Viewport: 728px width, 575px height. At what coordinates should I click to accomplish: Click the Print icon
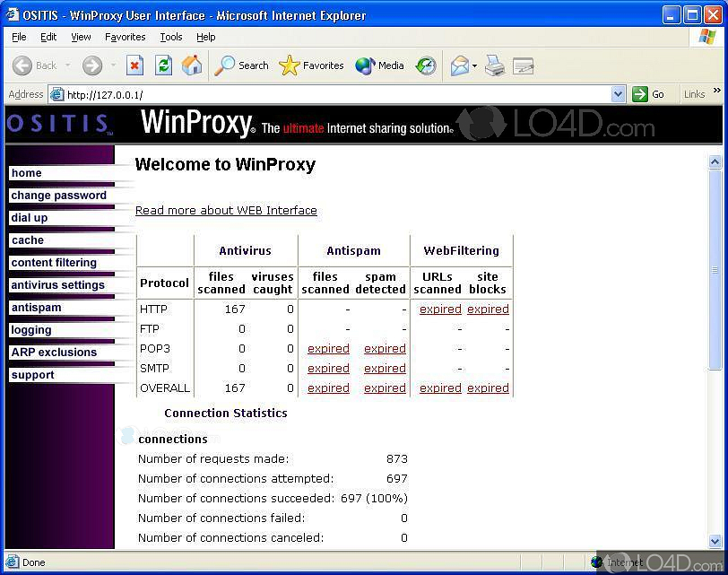tap(495, 65)
